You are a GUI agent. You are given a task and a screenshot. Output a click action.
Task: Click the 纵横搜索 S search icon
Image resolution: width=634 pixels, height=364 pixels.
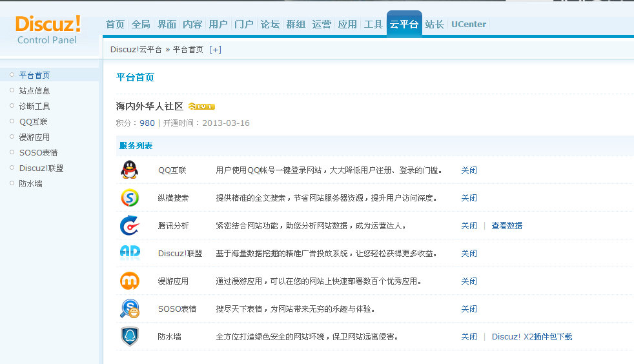(130, 197)
